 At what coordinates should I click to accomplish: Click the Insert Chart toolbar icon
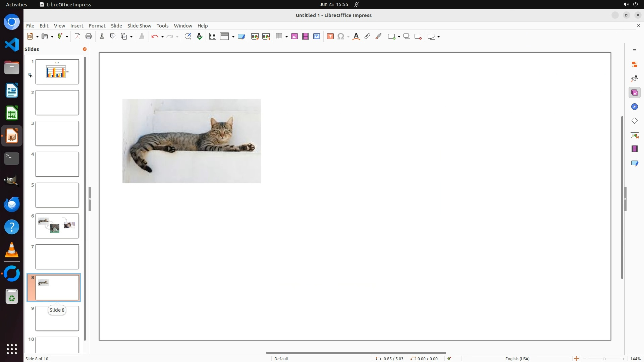[317, 37]
